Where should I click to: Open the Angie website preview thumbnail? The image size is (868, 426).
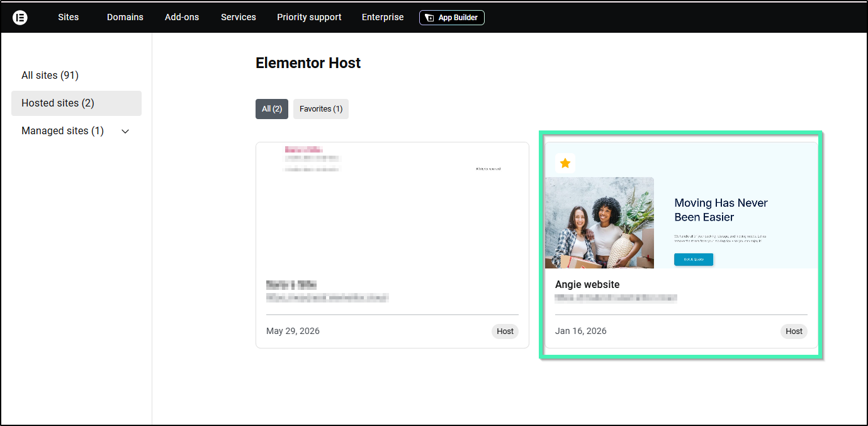[x=681, y=205]
